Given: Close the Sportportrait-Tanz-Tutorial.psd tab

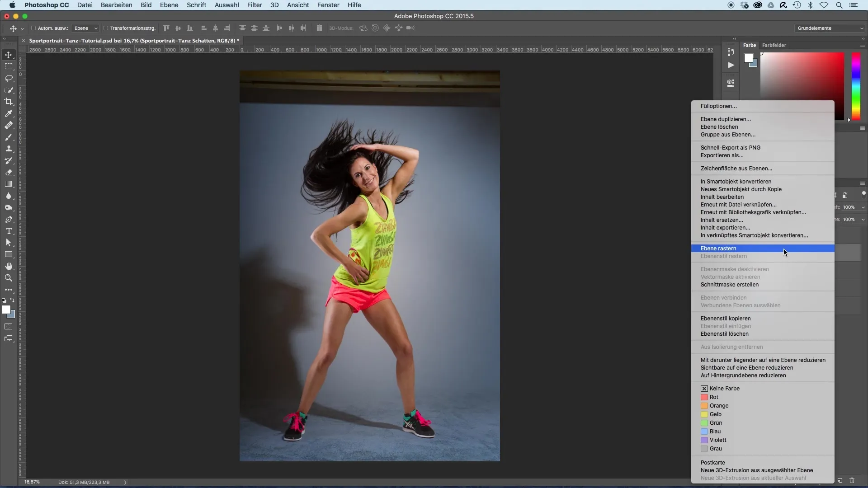Looking at the screenshot, I should pos(24,41).
